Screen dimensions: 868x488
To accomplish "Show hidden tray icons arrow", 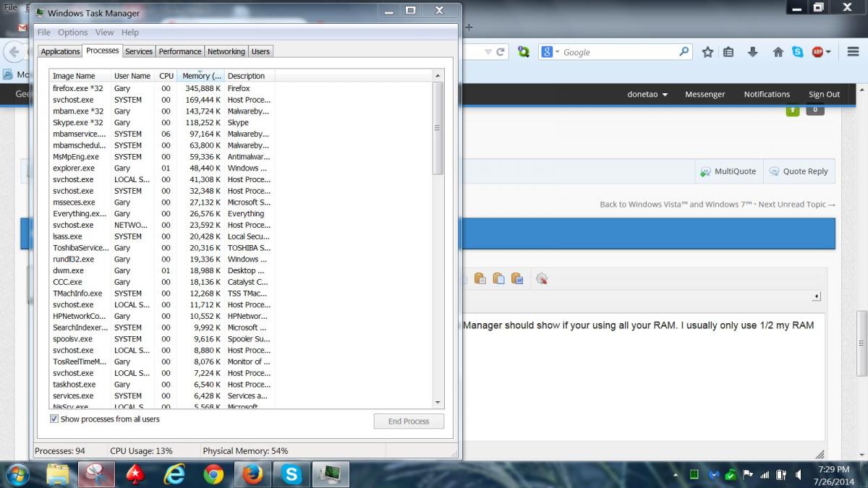I will point(676,475).
